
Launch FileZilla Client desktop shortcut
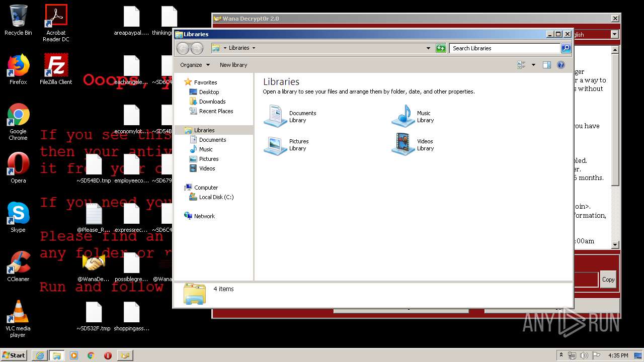56,69
